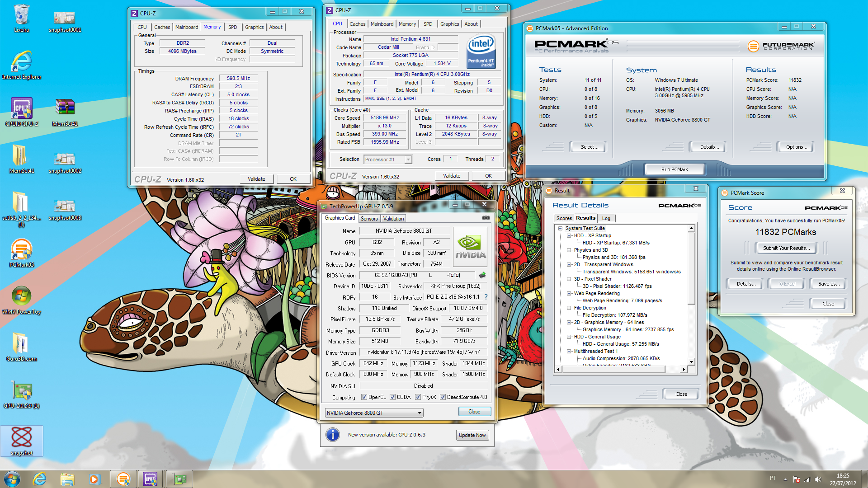Open Internet Explorer from the taskbar
868x488 pixels.
pos(40,479)
